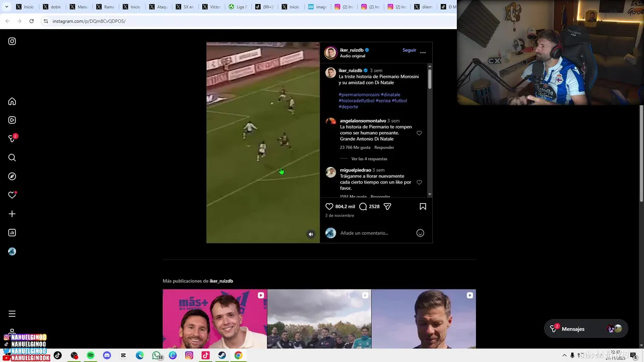
Task: Click the comments panel scrollbar
Action: click(430, 79)
